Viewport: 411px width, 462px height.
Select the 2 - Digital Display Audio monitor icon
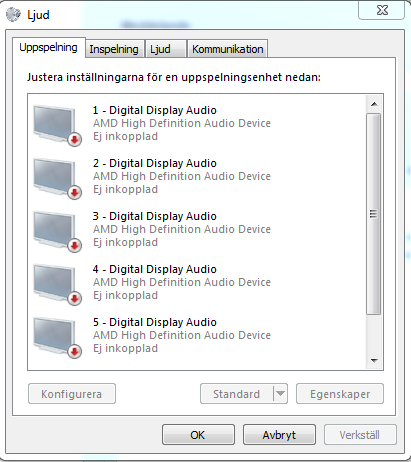pos(57,178)
